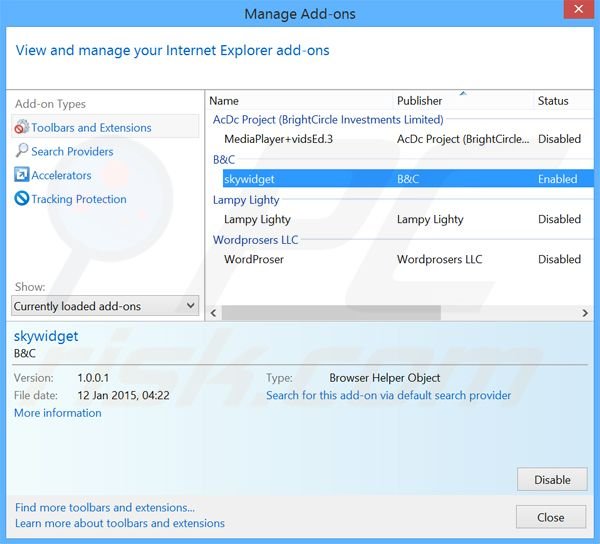Click the Close button
The width and height of the screenshot is (600, 544).
pos(551,517)
